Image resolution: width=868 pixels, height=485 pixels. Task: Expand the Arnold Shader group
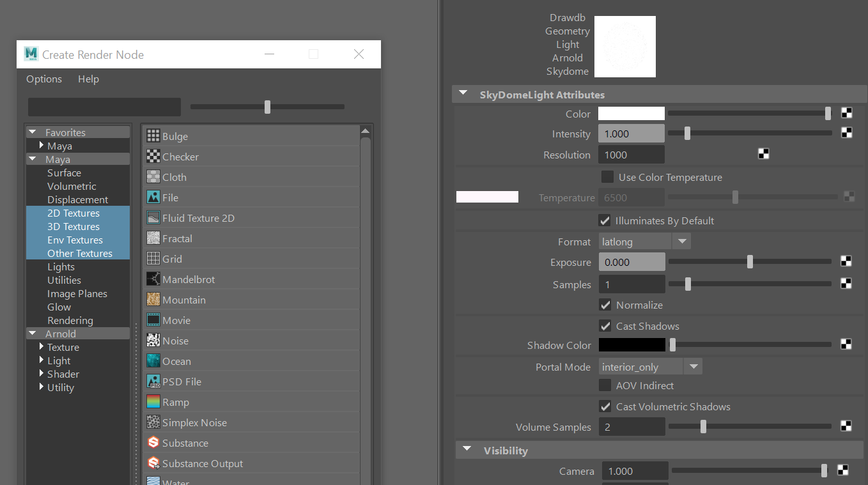pos(42,374)
